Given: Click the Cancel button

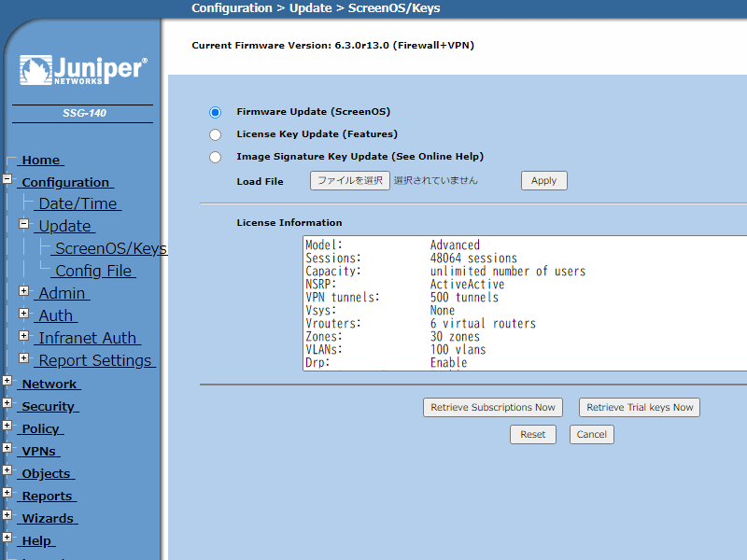Looking at the screenshot, I should (592, 434).
